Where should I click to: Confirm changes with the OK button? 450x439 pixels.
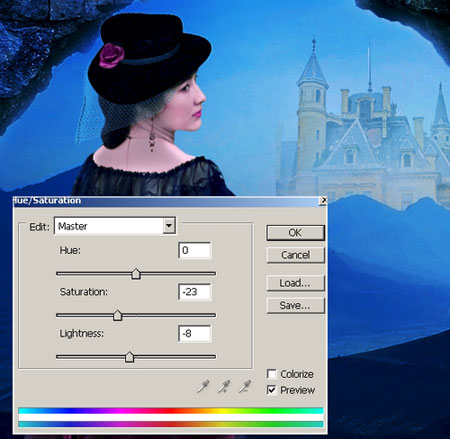click(295, 233)
